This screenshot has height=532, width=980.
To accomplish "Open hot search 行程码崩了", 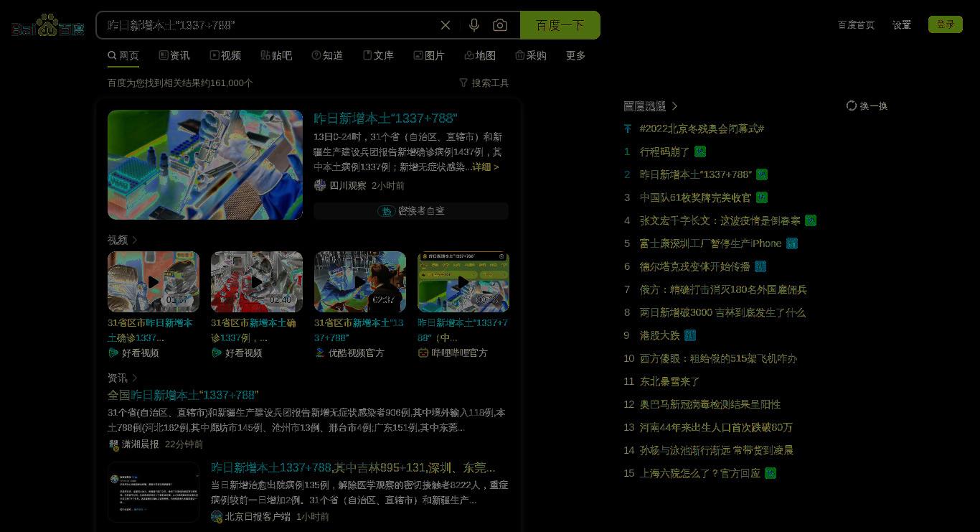I will click(664, 151).
